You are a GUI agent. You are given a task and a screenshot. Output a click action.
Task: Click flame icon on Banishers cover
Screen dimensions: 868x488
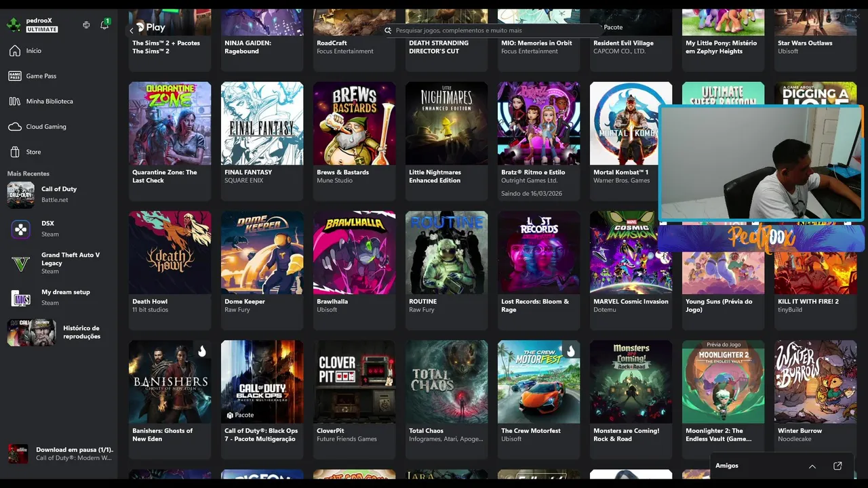click(201, 351)
